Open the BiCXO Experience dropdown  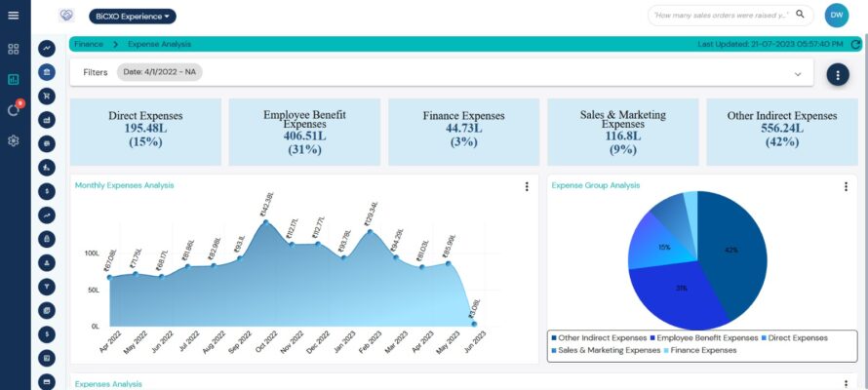point(133,17)
